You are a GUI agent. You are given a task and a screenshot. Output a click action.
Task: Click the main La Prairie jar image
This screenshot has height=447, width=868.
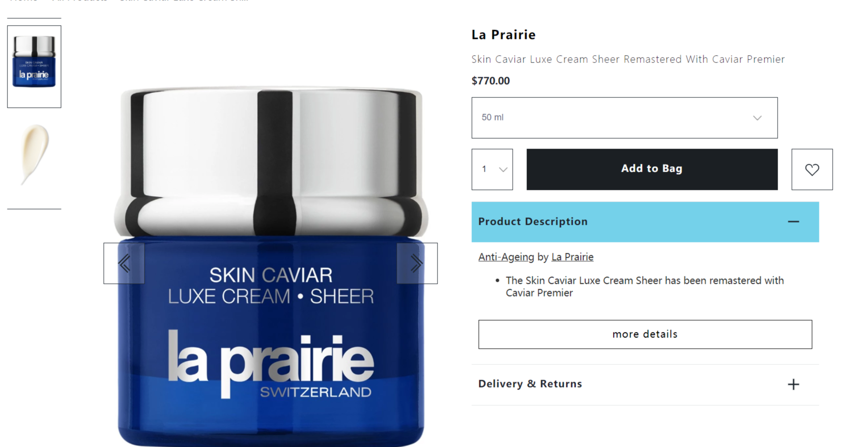(x=270, y=266)
